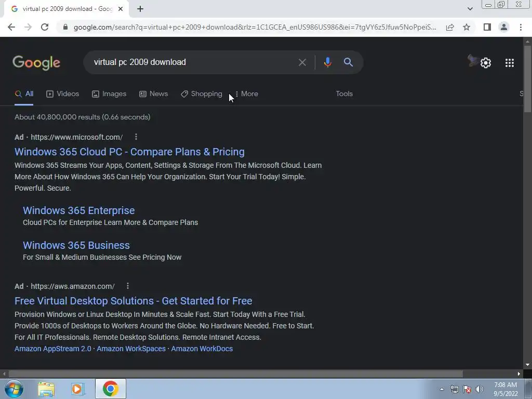The width and height of the screenshot is (532, 399).
Task: Reload the current page
Action: tap(45, 27)
